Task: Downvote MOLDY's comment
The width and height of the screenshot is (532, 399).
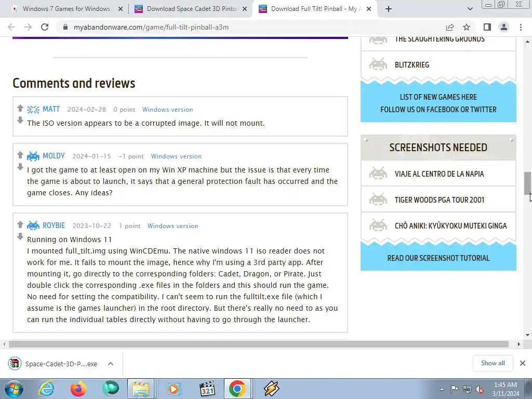Action: (x=20, y=167)
